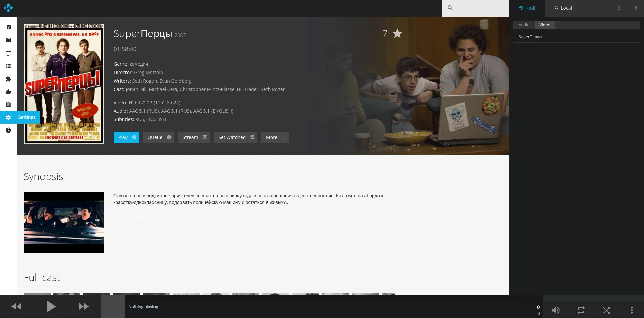Screen dimensions: 644x318
Task: Play the SuperПерцы movie
Action: click(127, 137)
